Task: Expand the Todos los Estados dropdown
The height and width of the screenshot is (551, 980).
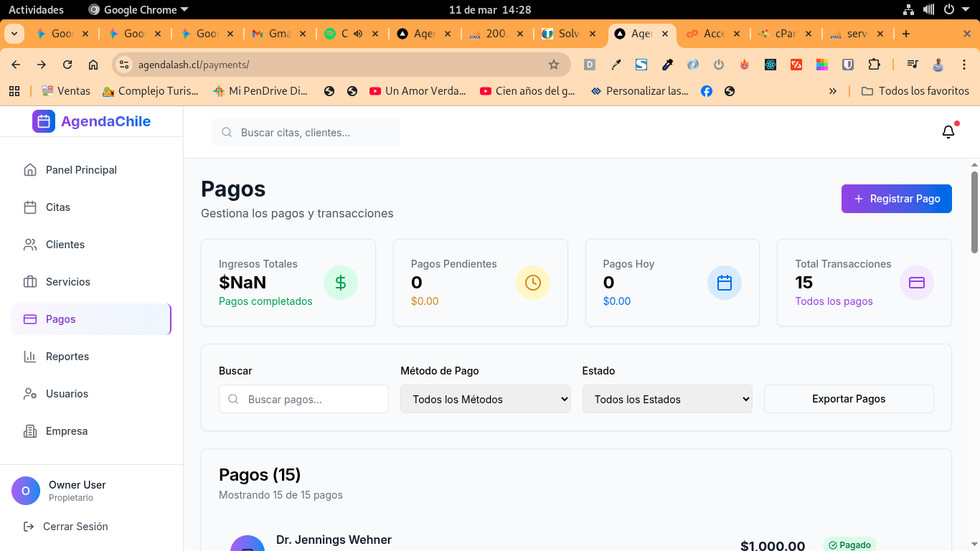Action: click(x=667, y=399)
